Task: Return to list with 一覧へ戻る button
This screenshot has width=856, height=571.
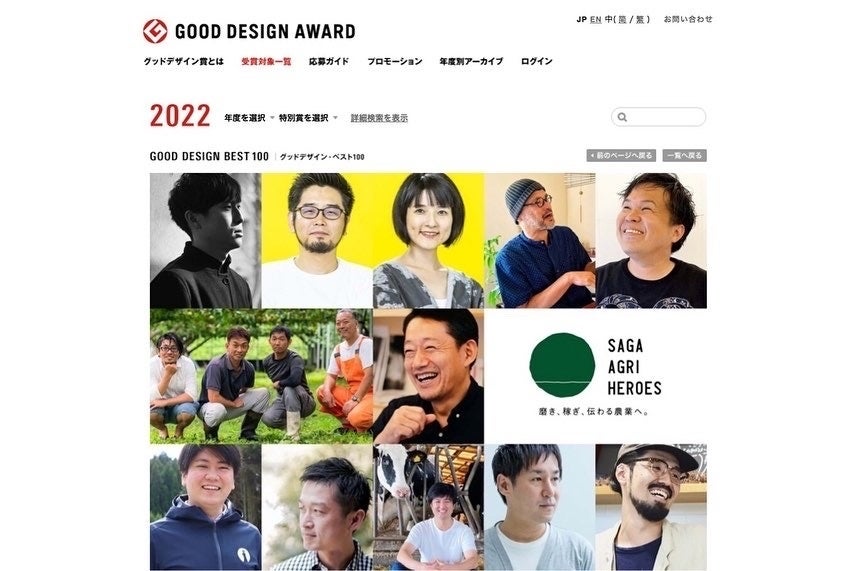Action: pyautogui.click(x=685, y=156)
